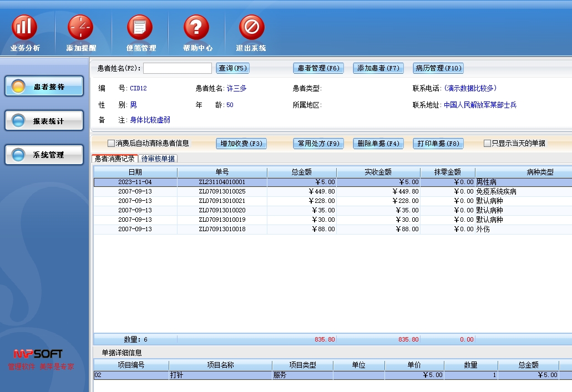Viewport: 572px width, 392px height.
Task: Select record row ZL070913010025
Action: 222,191
